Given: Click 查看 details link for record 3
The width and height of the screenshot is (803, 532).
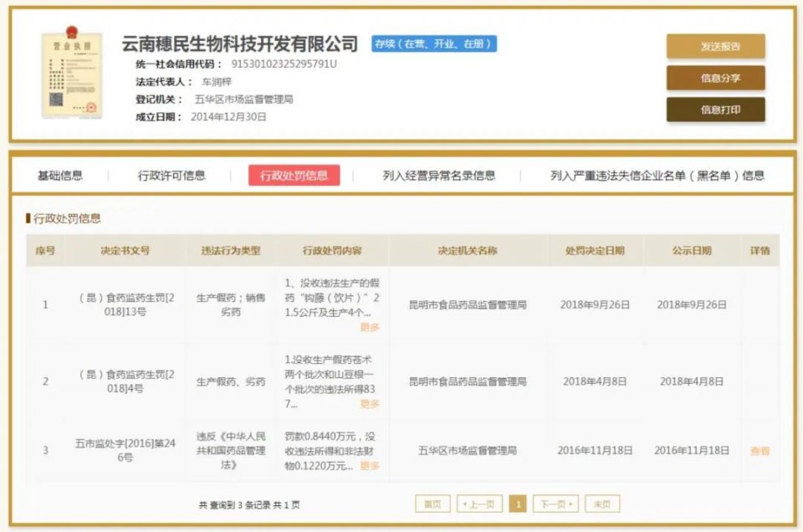Looking at the screenshot, I should pos(760,451).
